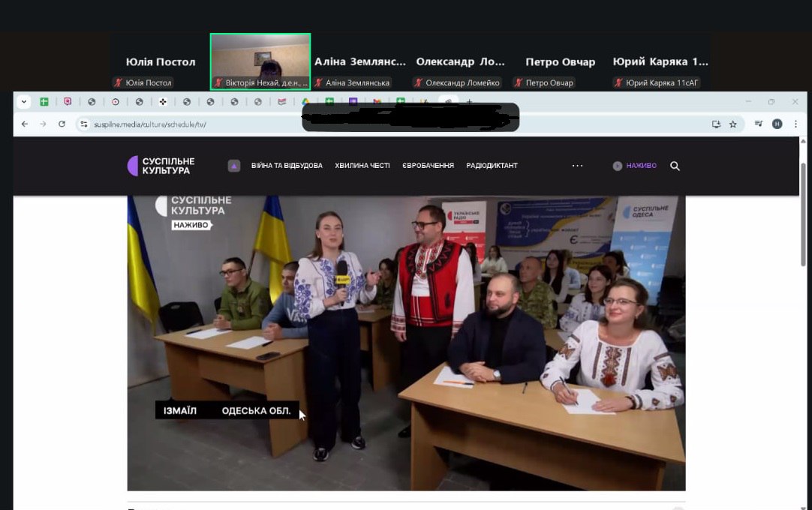Expand the tab search dropdown arrow
The width and height of the screenshot is (812, 510).
24,102
